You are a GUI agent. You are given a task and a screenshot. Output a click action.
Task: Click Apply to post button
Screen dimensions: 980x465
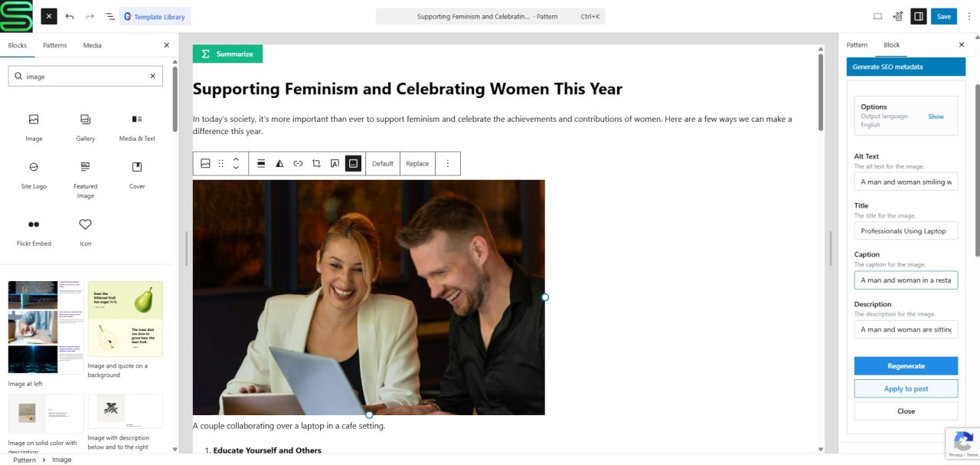point(906,388)
